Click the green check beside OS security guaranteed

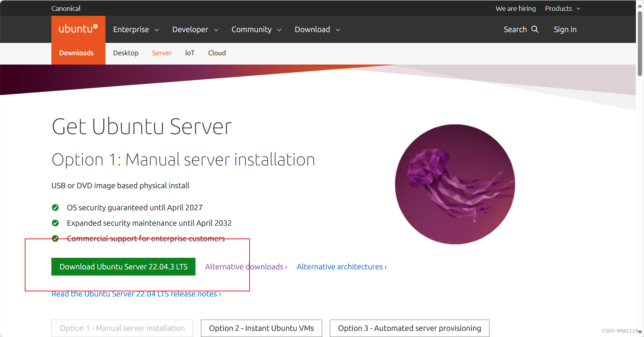click(55, 208)
